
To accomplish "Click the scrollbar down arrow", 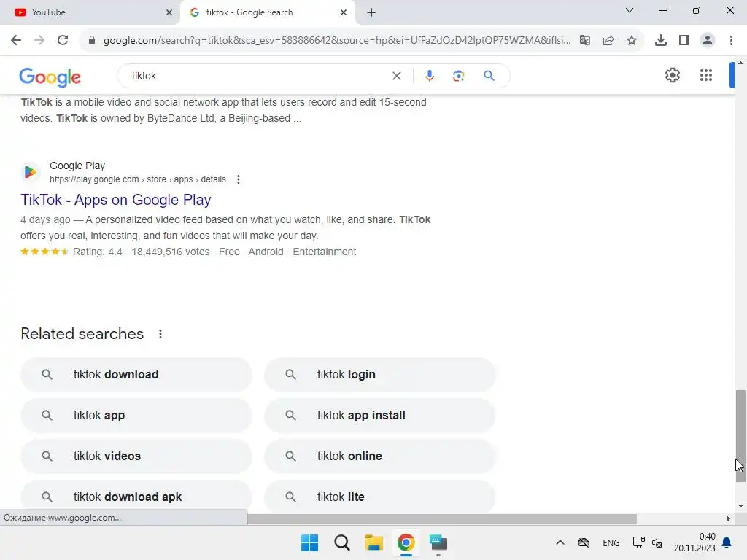I will (x=740, y=506).
